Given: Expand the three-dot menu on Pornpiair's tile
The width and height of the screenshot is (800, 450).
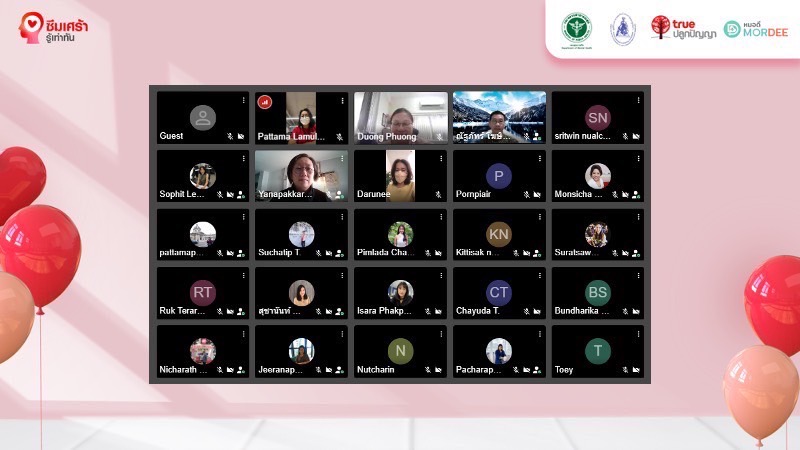Looking at the screenshot, I should (x=541, y=158).
